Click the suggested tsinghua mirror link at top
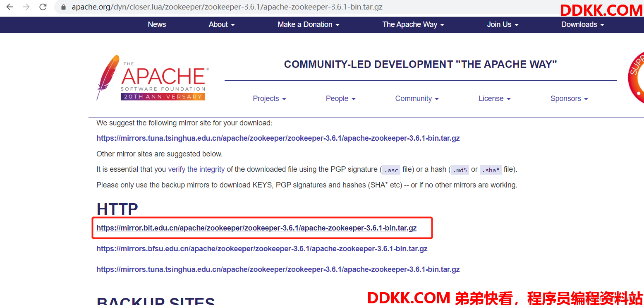This screenshot has height=305, width=644. 278,138
